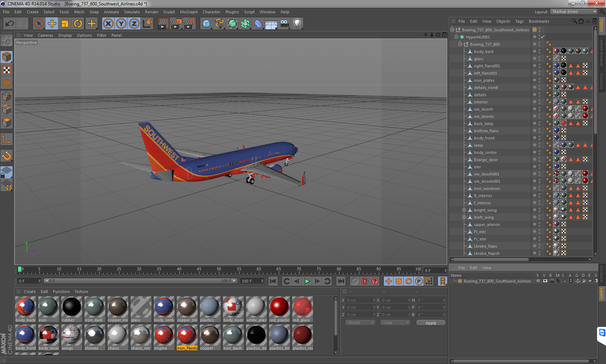Viewport: 606px width, 364px height.
Task: Open the spline tools icon
Action: click(219, 24)
